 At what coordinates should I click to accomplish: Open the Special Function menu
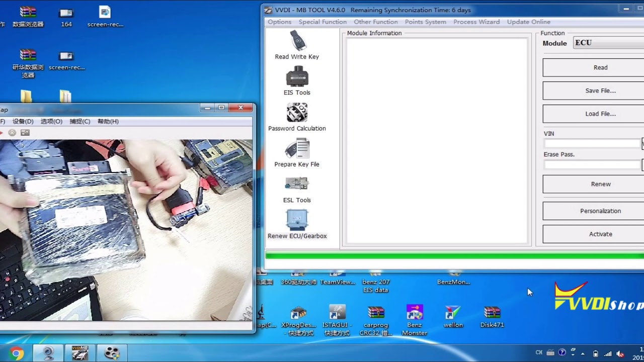click(323, 22)
